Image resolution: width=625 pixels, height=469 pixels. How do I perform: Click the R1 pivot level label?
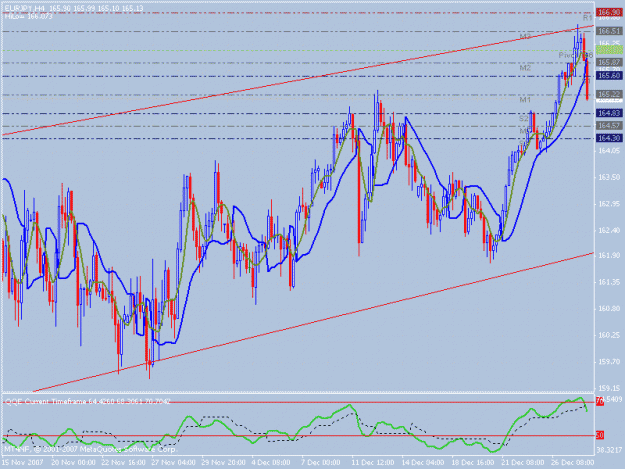(x=588, y=18)
